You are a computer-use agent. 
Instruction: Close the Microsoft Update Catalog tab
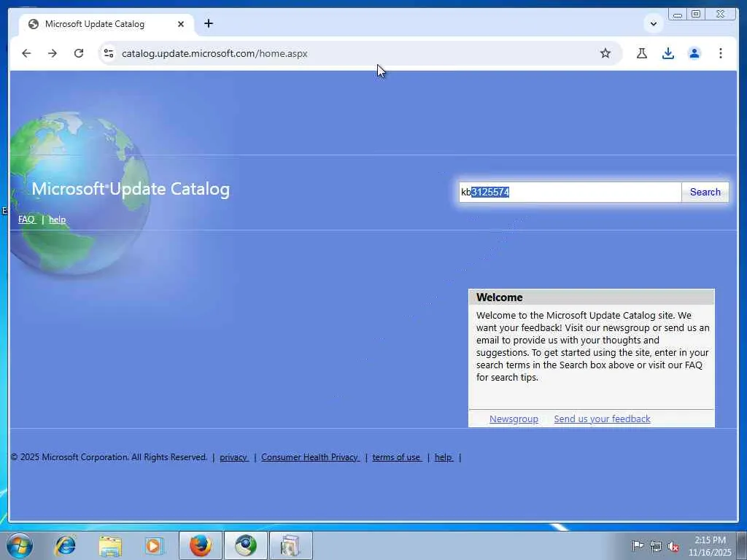181,24
